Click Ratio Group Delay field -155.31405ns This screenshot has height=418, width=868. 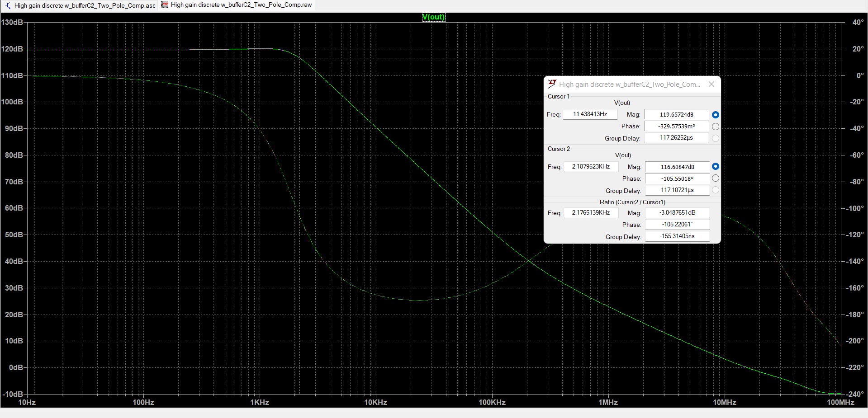click(x=677, y=236)
